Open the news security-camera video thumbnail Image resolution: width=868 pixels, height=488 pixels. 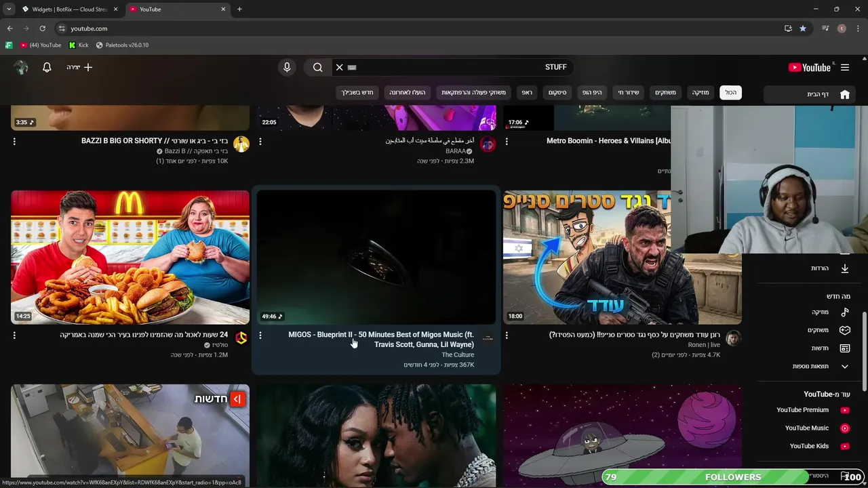point(130,435)
